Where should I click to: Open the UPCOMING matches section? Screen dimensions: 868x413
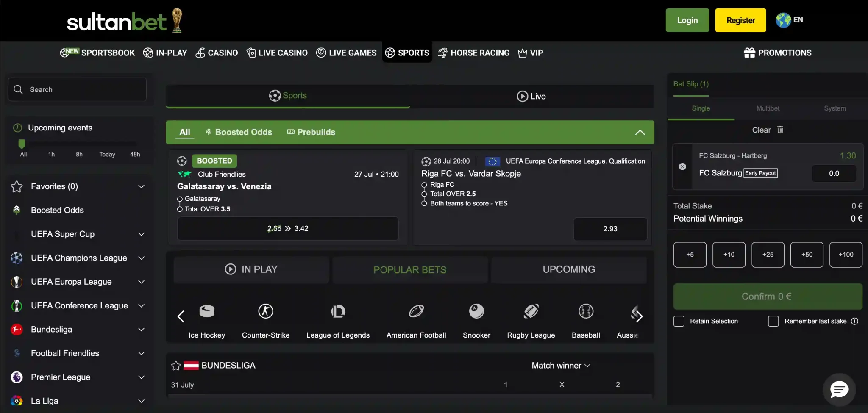coord(569,269)
